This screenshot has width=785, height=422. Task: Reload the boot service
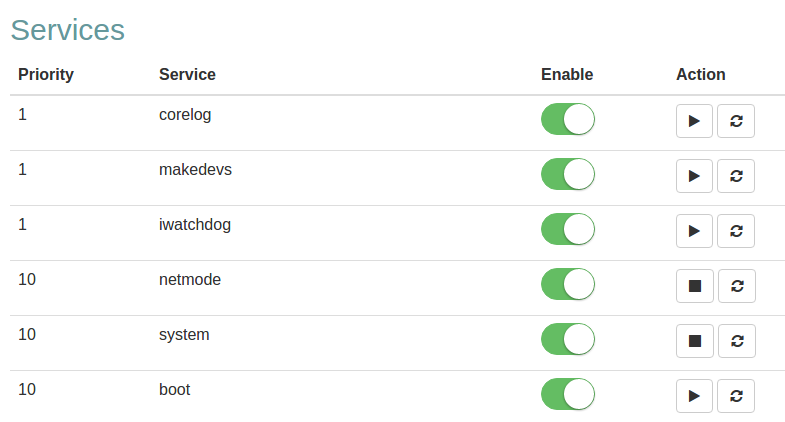[737, 396]
